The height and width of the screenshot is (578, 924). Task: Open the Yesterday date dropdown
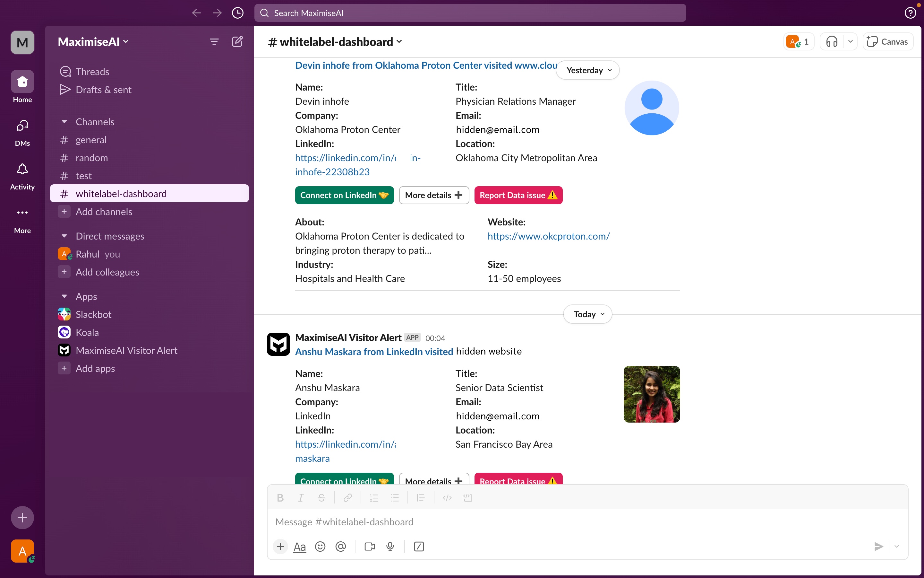(588, 70)
